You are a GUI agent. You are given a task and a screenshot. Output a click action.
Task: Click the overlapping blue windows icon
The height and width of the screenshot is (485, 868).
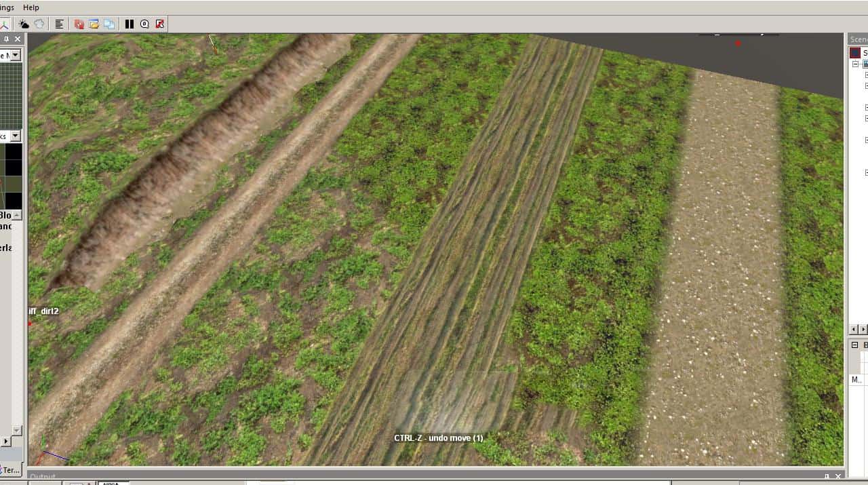click(x=109, y=24)
